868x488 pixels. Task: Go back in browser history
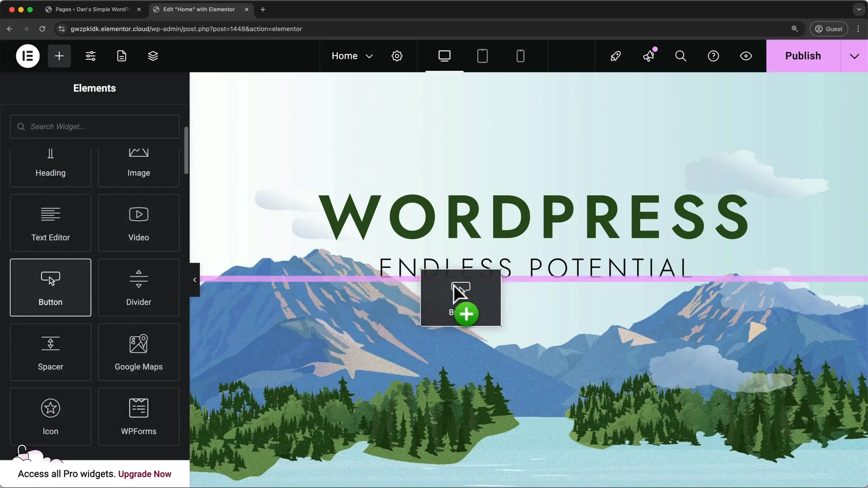point(10,29)
